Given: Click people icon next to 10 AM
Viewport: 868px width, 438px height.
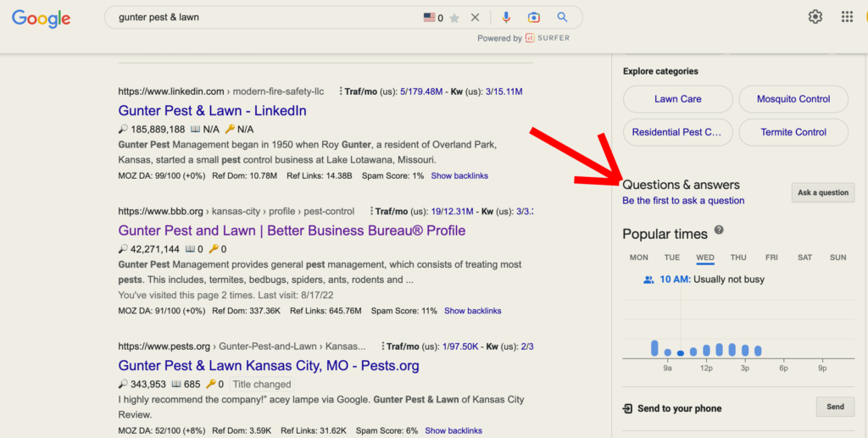Looking at the screenshot, I should (x=648, y=280).
